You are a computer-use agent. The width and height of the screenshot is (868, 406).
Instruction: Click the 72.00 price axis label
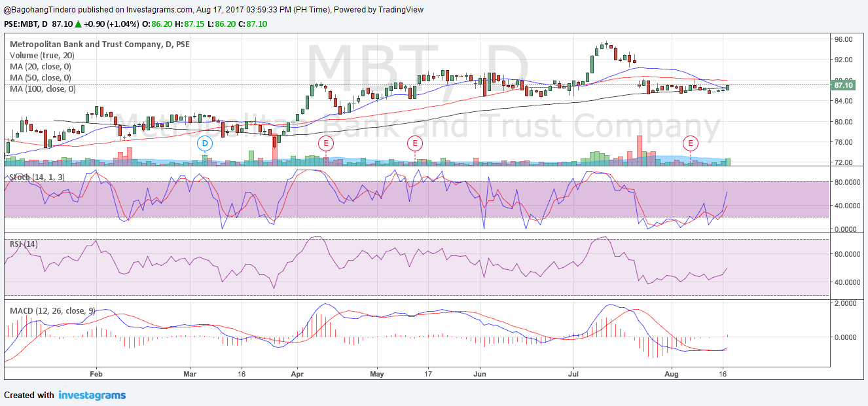(842, 162)
